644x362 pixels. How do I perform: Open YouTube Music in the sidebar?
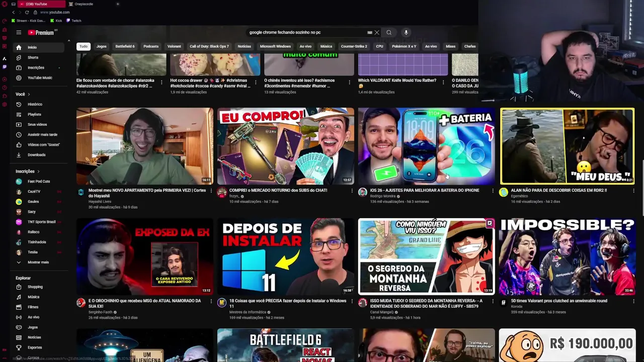pyautogui.click(x=40, y=78)
